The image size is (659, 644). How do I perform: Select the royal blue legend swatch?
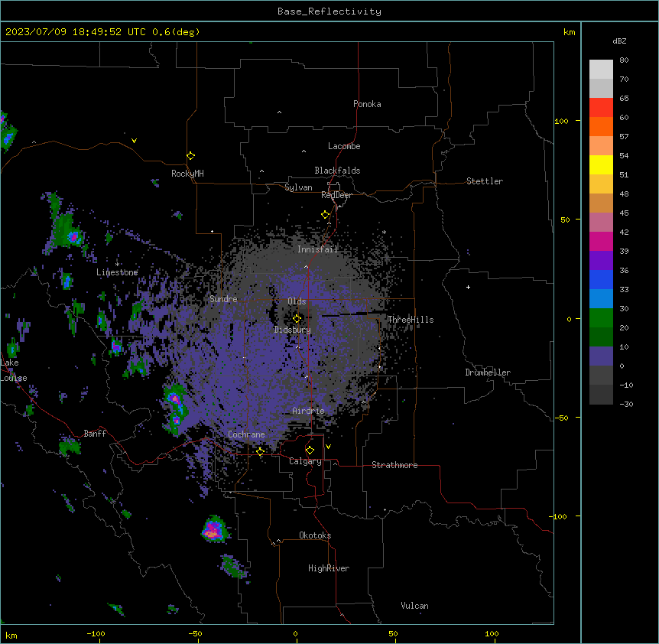click(x=601, y=279)
